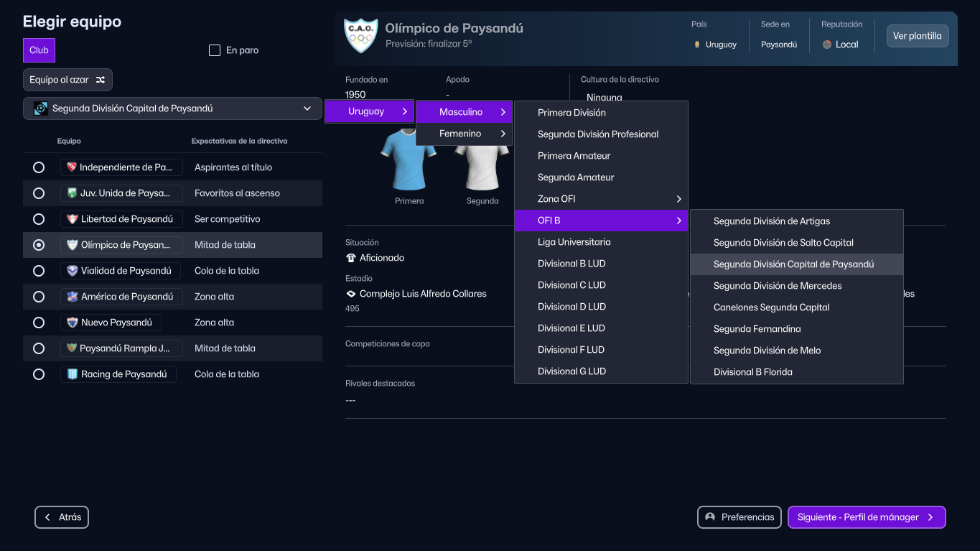This screenshot has height=551, width=980.
Task: Expand the Femenino submenu
Action: pos(464,134)
